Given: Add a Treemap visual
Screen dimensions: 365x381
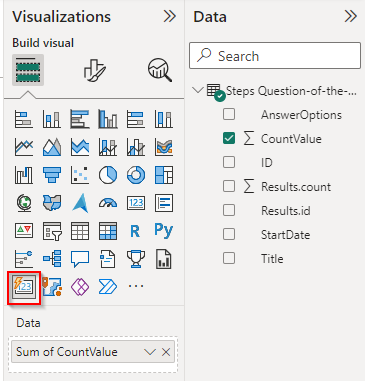Looking at the screenshot, I should point(164,175).
